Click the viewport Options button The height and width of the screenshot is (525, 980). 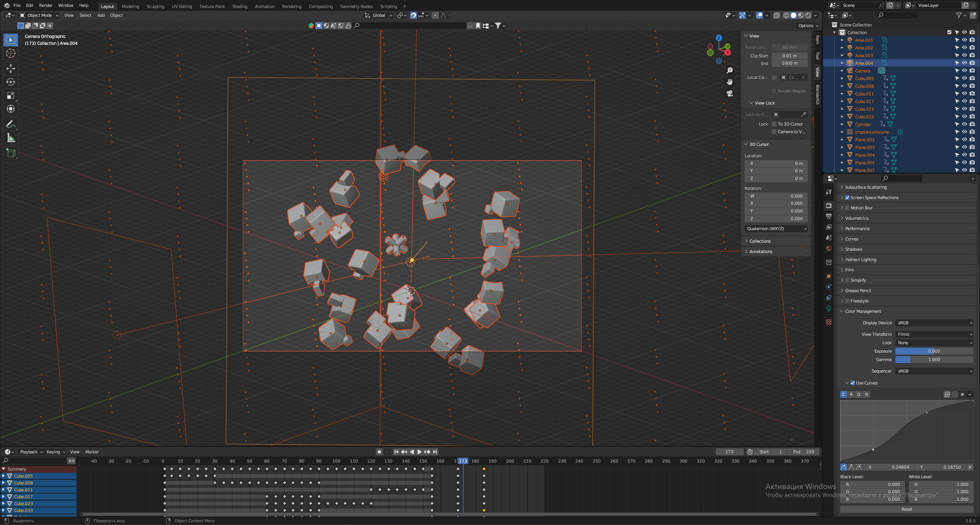pyautogui.click(x=808, y=26)
